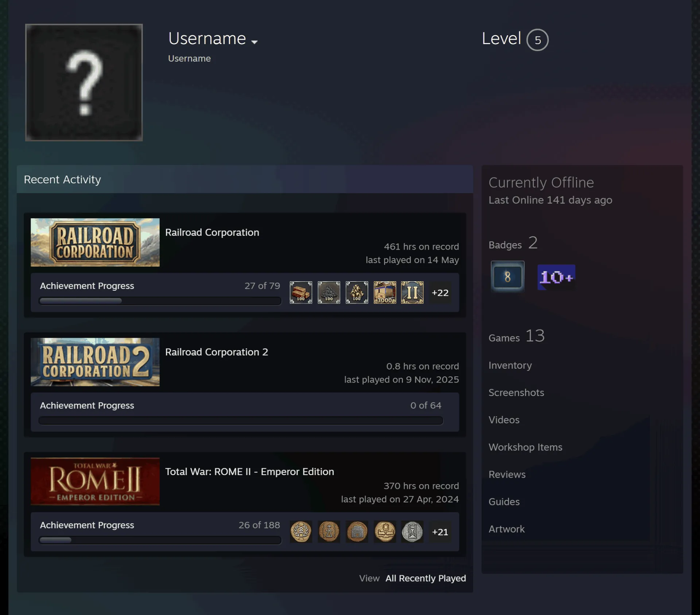700x615 pixels.
Task: Open the question mark profile avatar
Action: (x=84, y=82)
